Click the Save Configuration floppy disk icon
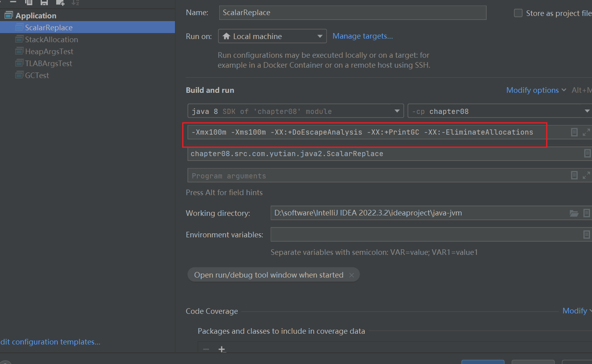Viewport: 592px width, 364px height. (x=44, y=2)
